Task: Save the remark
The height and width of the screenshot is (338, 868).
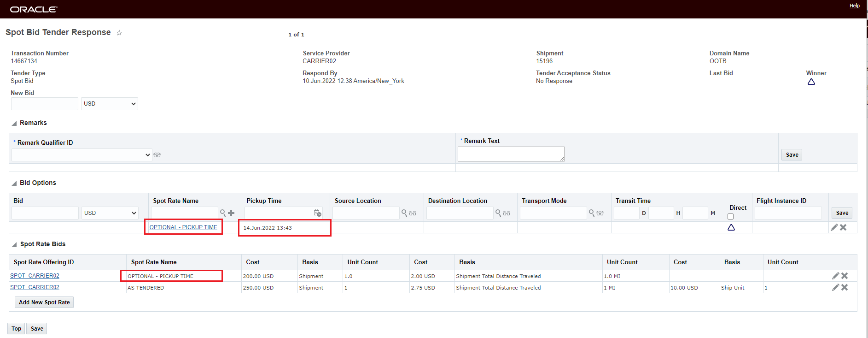Action: (x=792, y=155)
